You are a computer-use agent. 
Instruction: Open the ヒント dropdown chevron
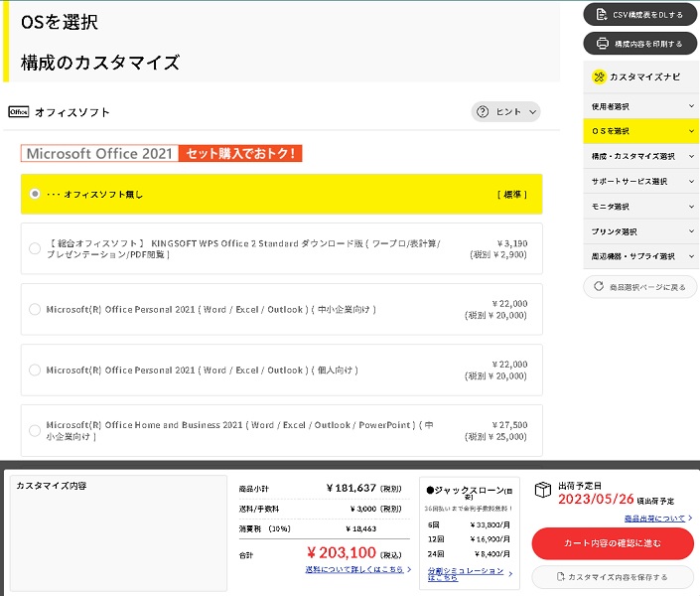[x=533, y=112]
